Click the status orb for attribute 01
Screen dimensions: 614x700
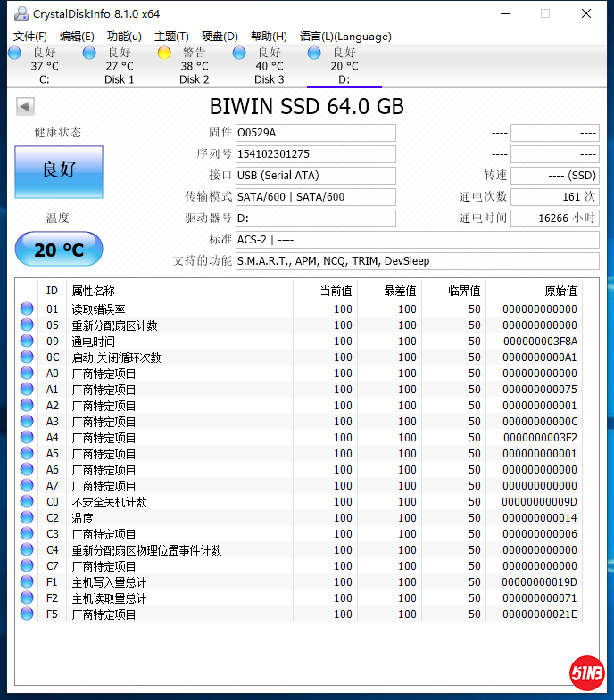pyautogui.click(x=27, y=309)
